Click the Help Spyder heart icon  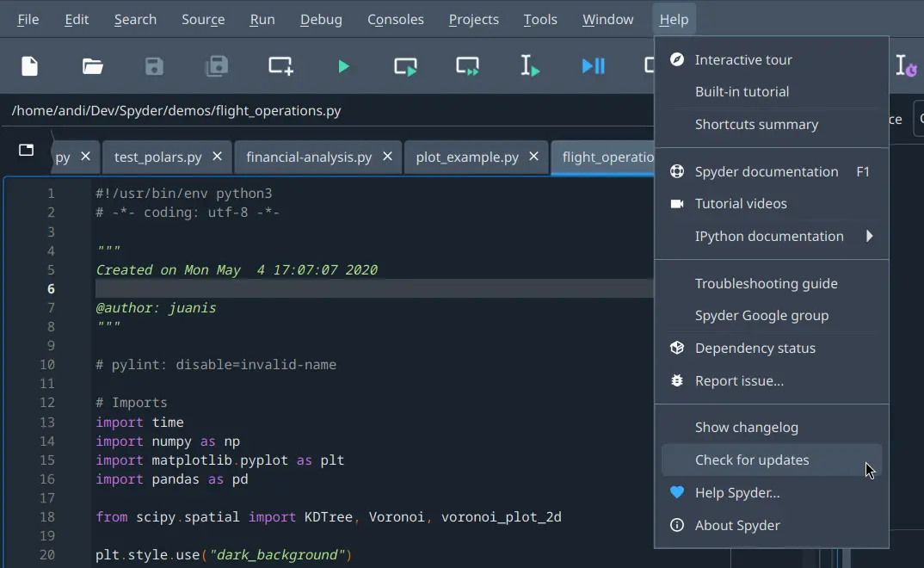[x=677, y=492]
